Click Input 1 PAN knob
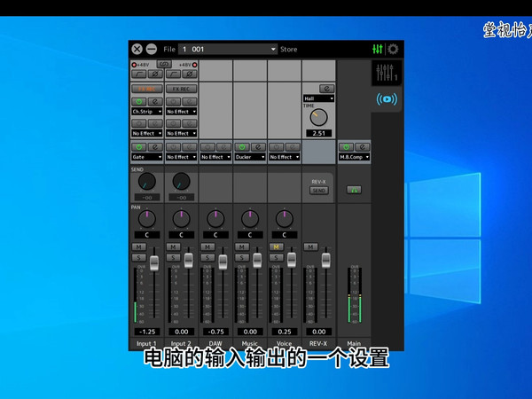532x399 pixels. click(x=147, y=219)
